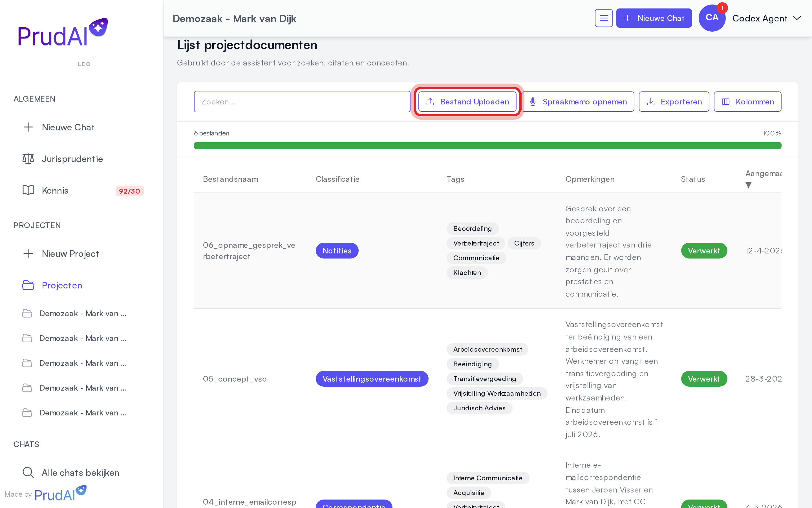This screenshot has height=508, width=812.
Task: Click the Beoordeling tag
Action: (x=473, y=229)
